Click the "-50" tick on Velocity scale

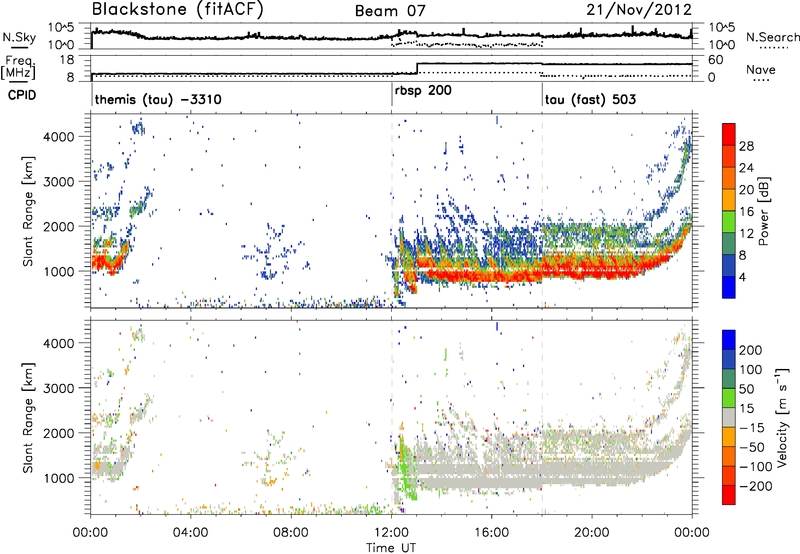click(x=752, y=447)
